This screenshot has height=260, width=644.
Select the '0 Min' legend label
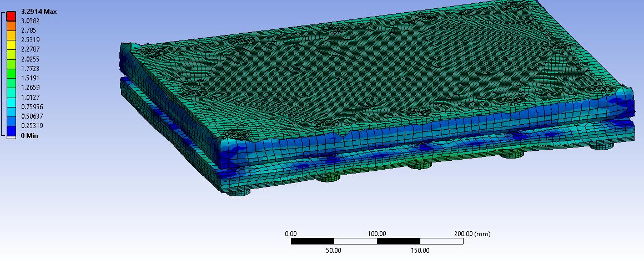coord(29,135)
